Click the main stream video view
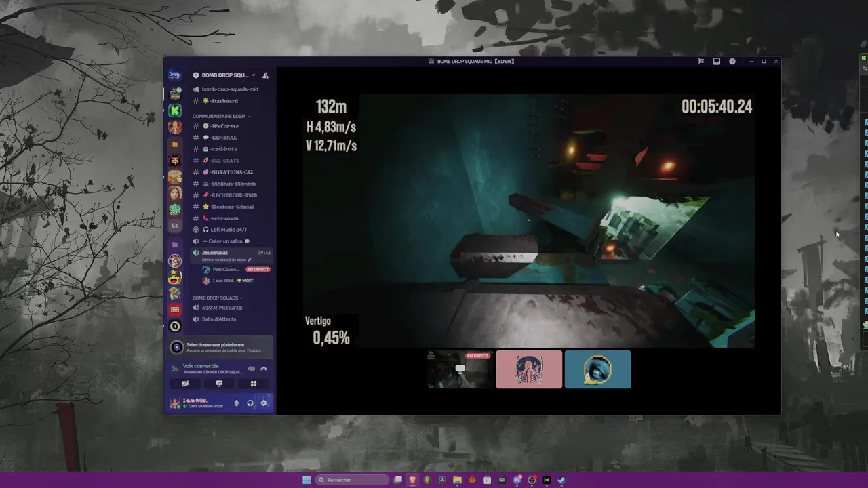The image size is (868, 488). tap(529, 220)
